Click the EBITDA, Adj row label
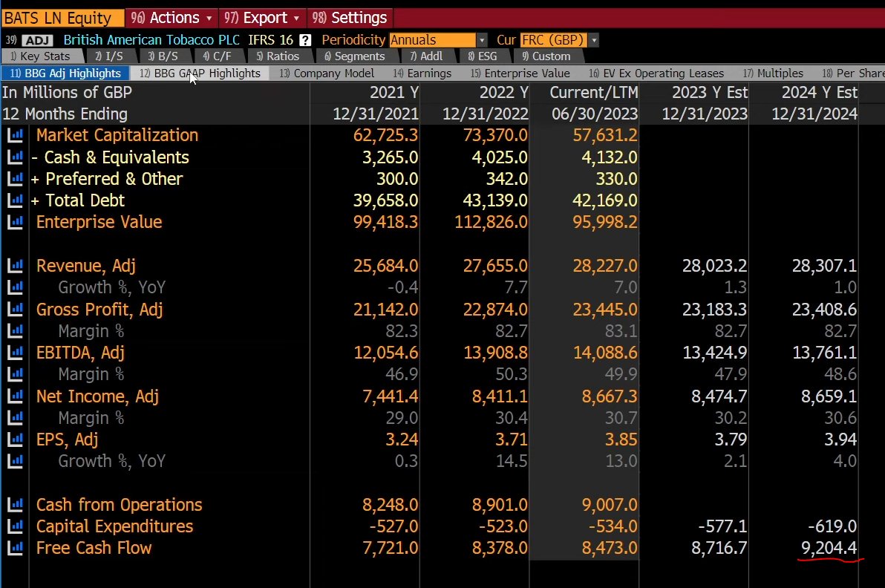885x588 pixels. [x=80, y=353]
